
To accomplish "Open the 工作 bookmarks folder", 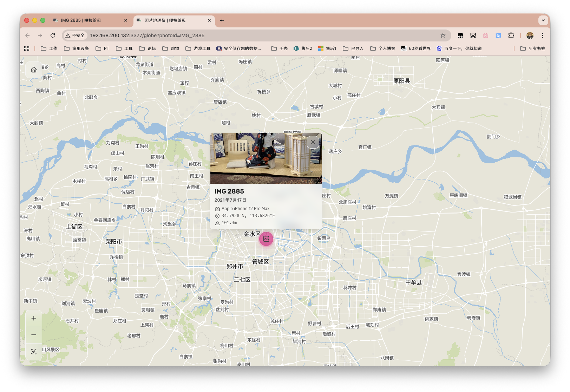I will [x=49, y=48].
